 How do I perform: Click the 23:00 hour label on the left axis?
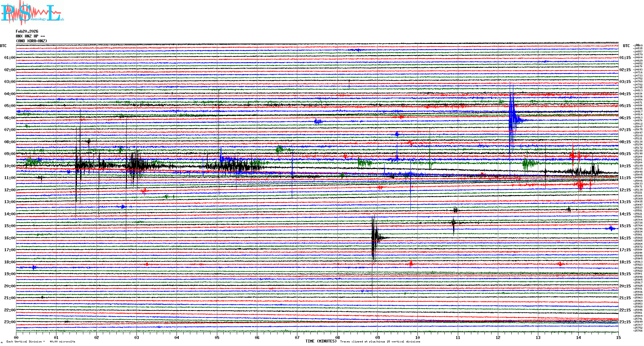tap(10, 322)
